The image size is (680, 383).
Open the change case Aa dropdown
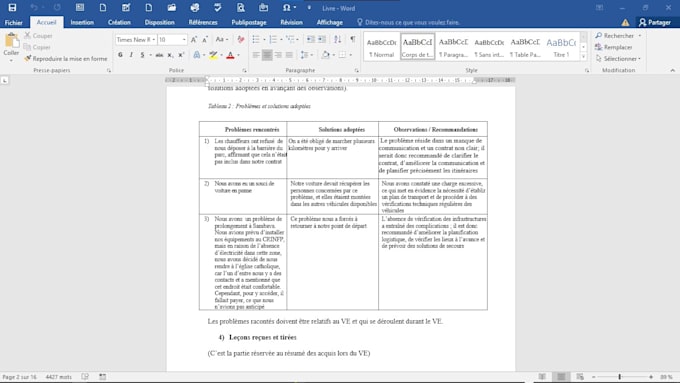[x=222, y=39]
